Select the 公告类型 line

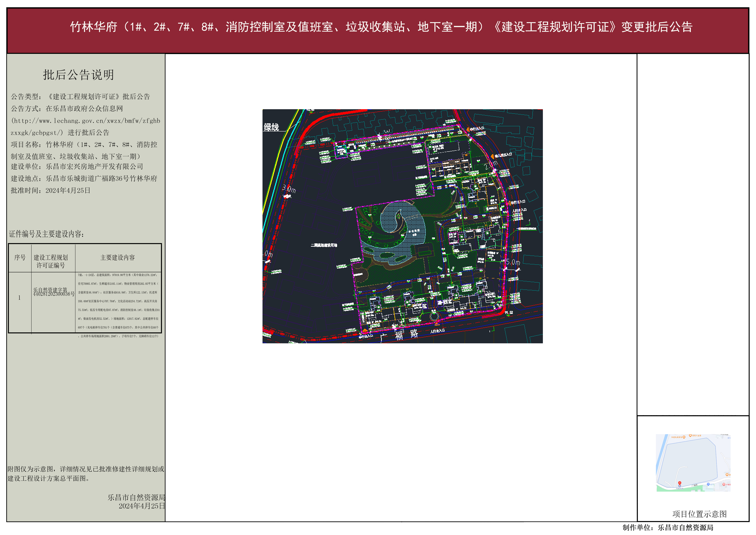click(x=80, y=96)
